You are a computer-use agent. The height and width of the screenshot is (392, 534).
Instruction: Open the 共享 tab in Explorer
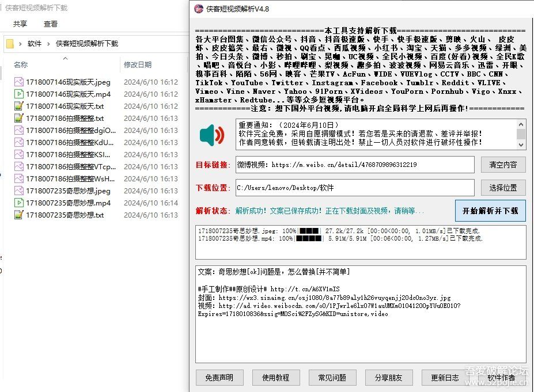pos(20,24)
